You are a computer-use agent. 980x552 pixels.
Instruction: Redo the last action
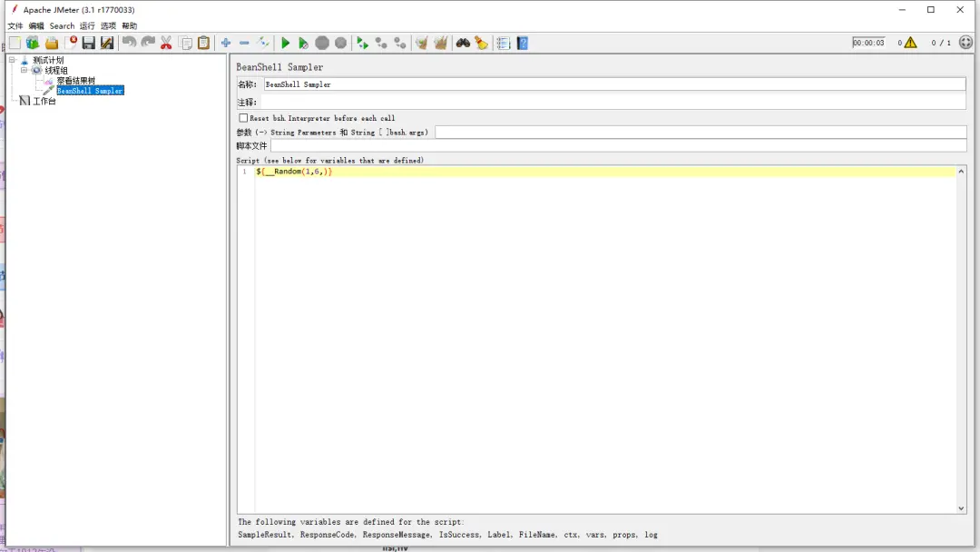pos(148,43)
